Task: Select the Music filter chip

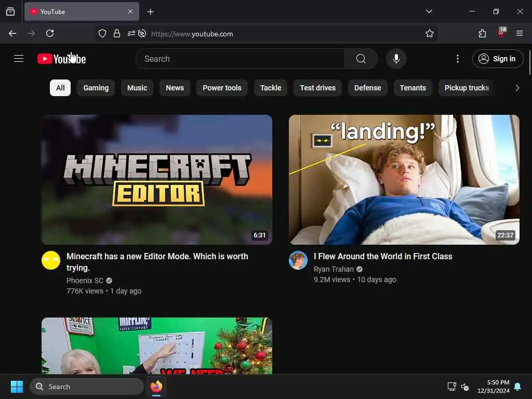Action: [x=137, y=88]
